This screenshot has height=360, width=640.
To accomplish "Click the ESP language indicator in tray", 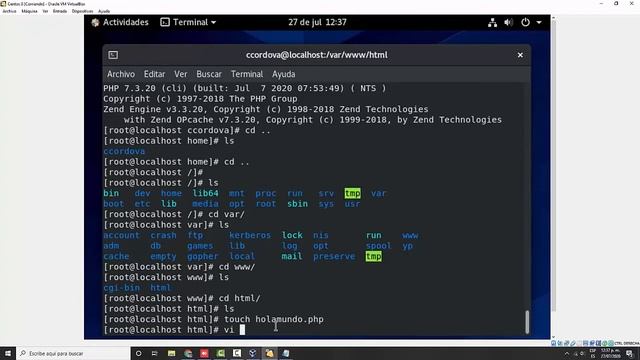I will point(593,353).
